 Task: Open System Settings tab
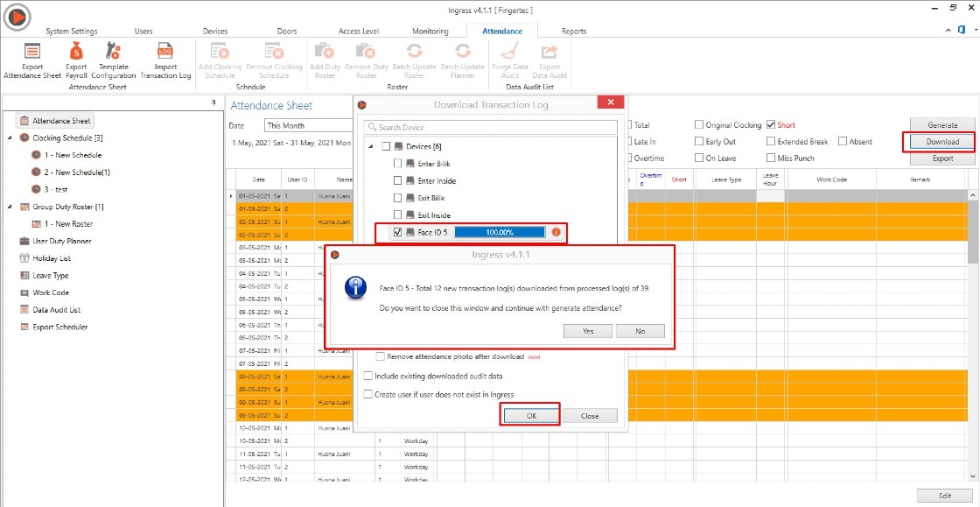(x=72, y=32)
